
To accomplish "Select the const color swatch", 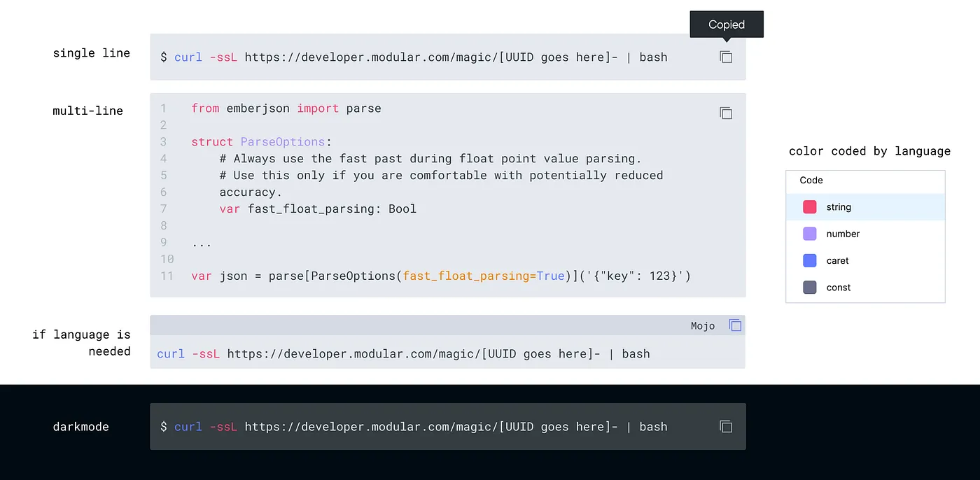I will click(x=810, y=287).
